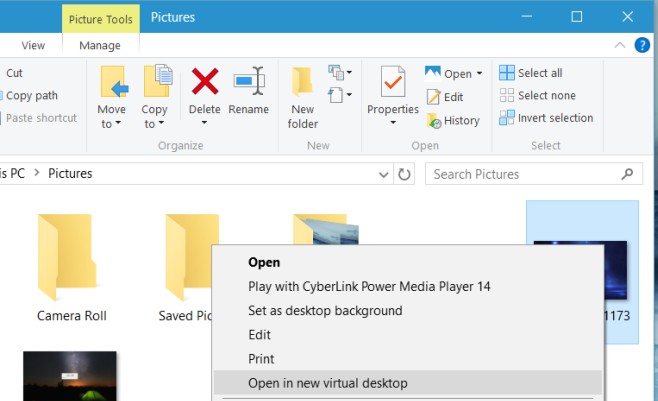Click the Search Pictures field
The width and height of the screenshot is (658, 401).
533,174
